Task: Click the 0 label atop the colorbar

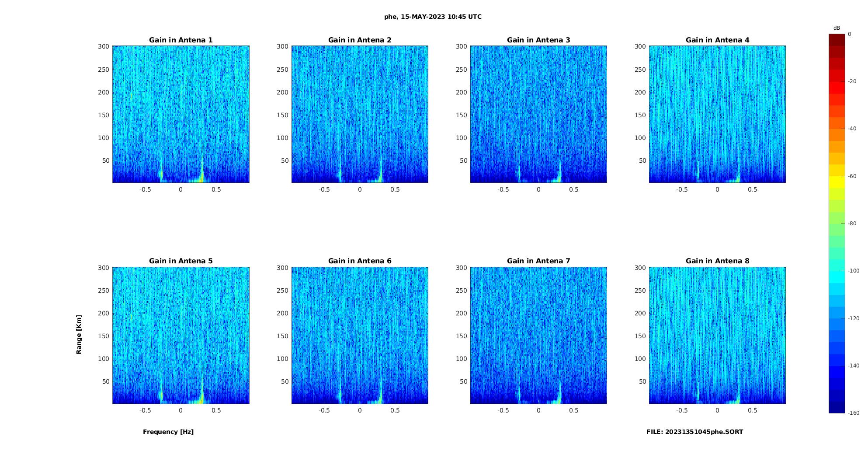Action: pyautogui.click(x=849, y=34)
